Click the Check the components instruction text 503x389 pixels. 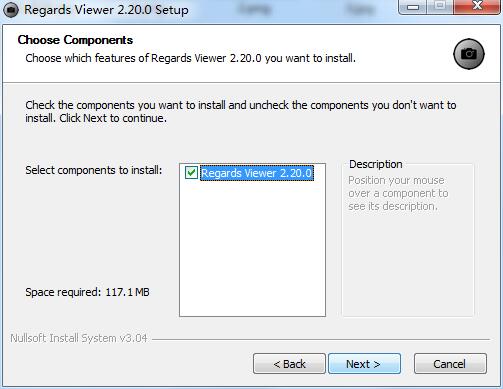[x=241, y=111]
